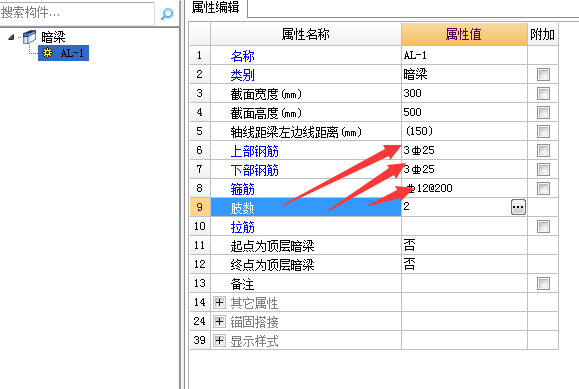
Task: Expand the 显示样式 group
Action: click(219, 340)
